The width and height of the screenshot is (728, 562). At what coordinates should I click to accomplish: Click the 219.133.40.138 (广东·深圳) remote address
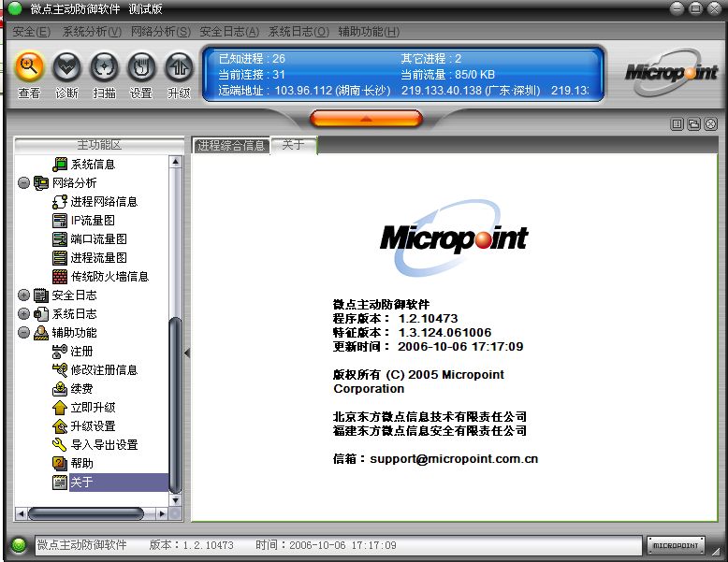coord(471,90)
